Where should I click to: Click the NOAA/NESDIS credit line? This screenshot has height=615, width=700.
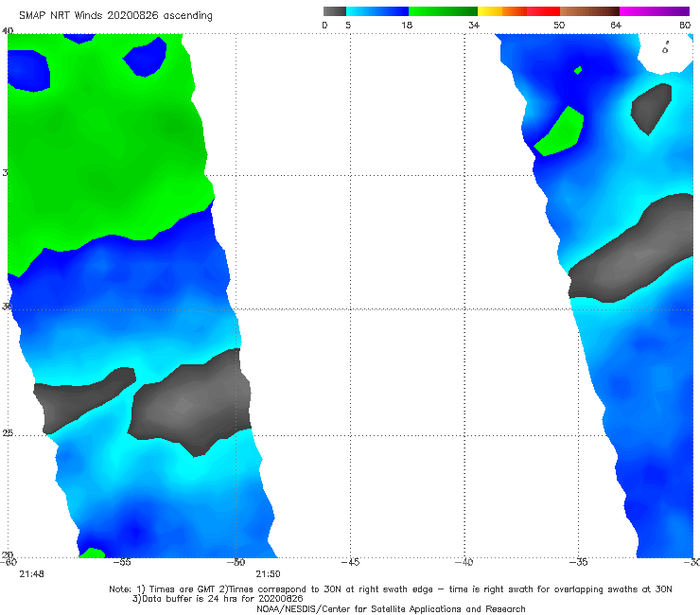pos(391,609)
